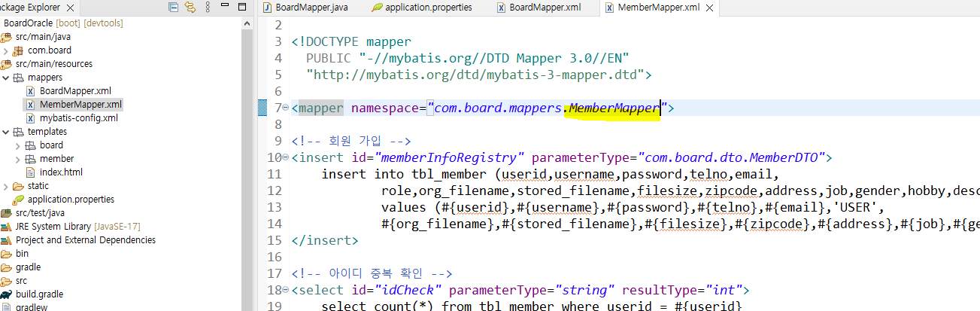Expand the board folder under templates
This screenshot has height=311, width=980.
click(17, 145)
